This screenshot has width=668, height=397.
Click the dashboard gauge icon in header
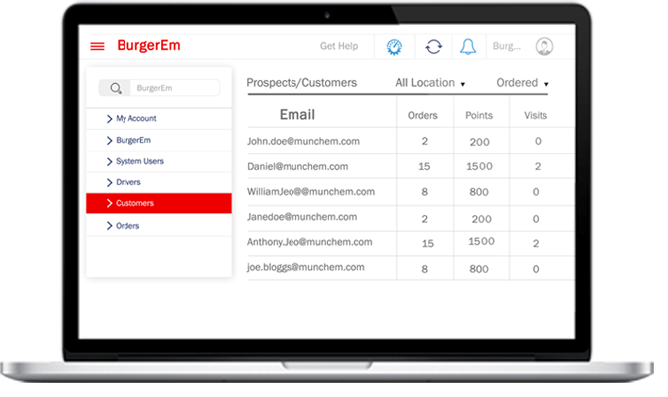pos(394,47)
